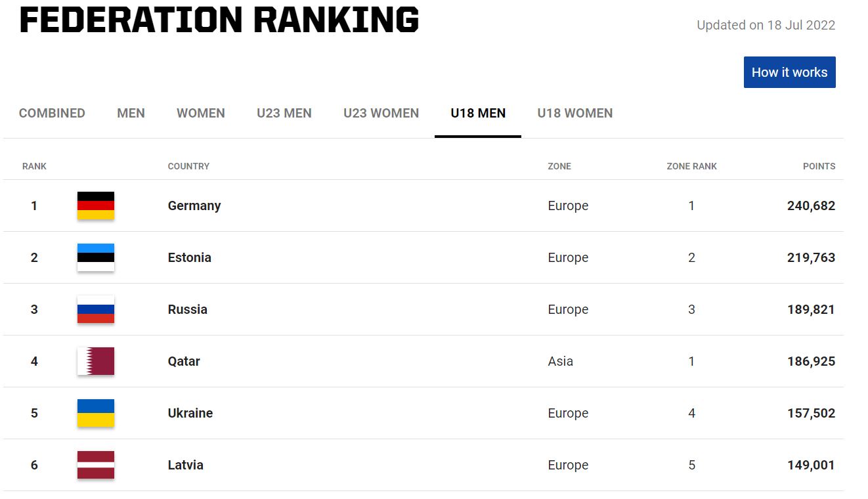The image size is (868, 499).
Task: Click the Zone Rank column header
Action: [x=691, y=166]
